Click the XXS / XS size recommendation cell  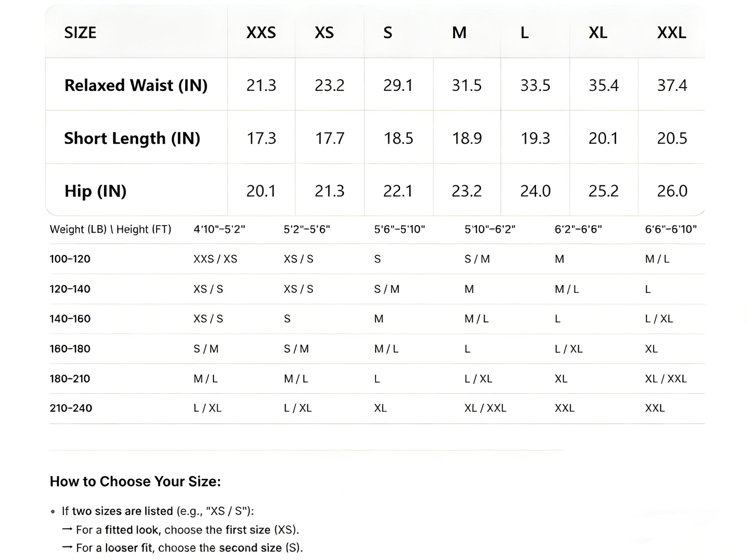(215, 259)
